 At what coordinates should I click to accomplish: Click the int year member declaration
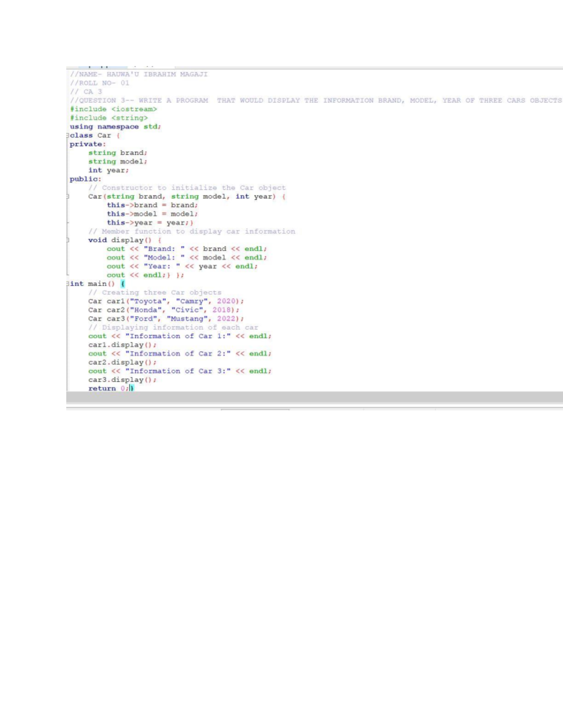[x=108, y=170]
